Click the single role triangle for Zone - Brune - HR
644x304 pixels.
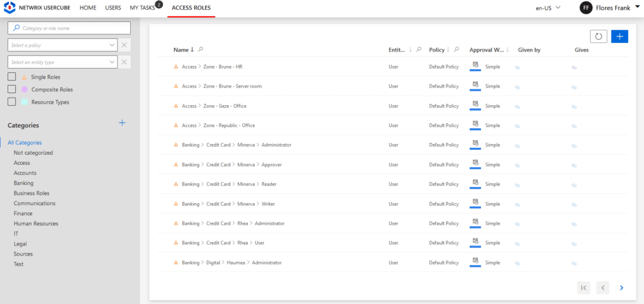[x=176, y=66]
